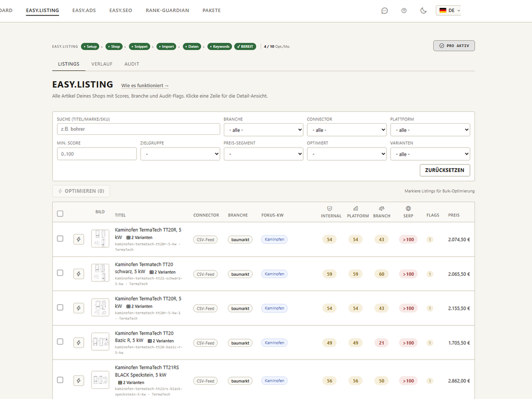Viewport: 532px width, 399px height.
Task: Open EASY.SEO in top navigation
Action: click(x=121, y=10)
